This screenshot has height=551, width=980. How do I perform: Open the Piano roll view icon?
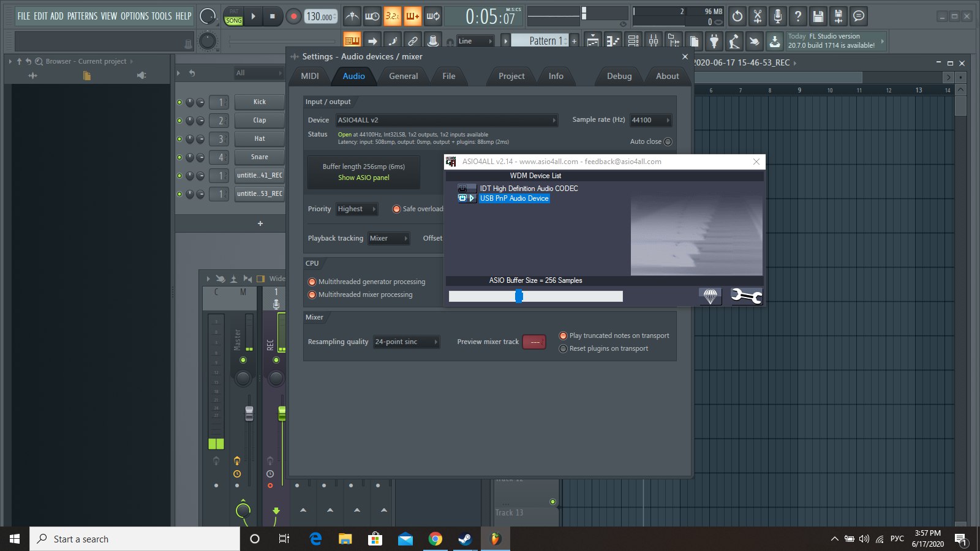(x=613, y=41)
